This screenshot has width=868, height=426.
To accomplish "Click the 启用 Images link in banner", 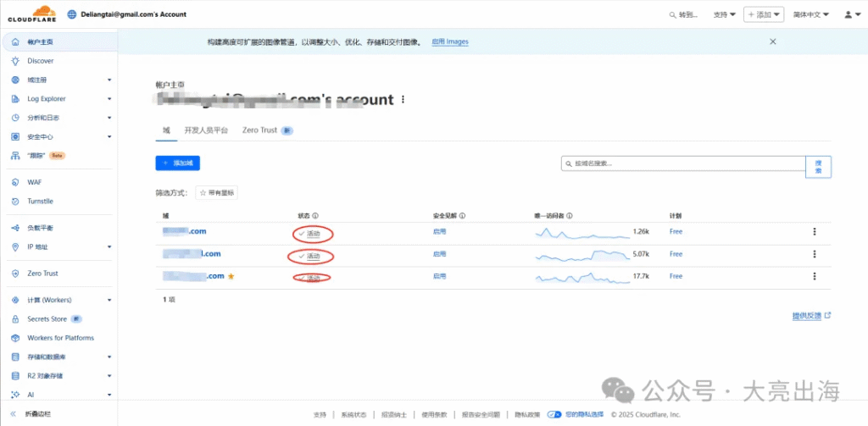I will 450,42.
